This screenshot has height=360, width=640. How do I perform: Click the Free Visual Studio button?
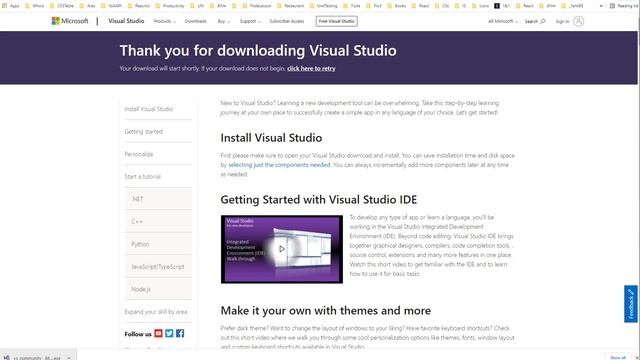click(x=336, y=21)
